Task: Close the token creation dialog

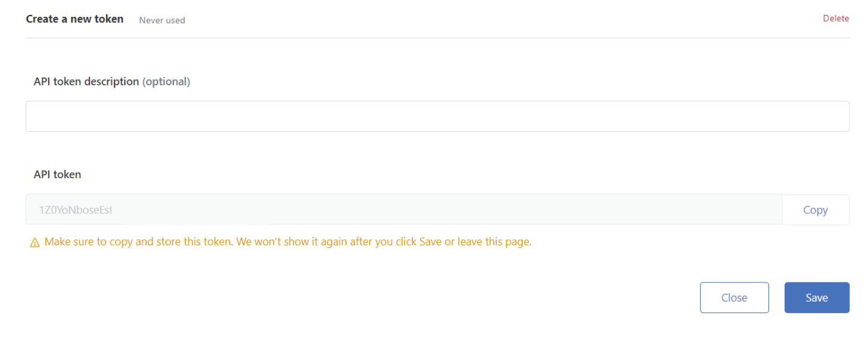Action: click(734, 297)
